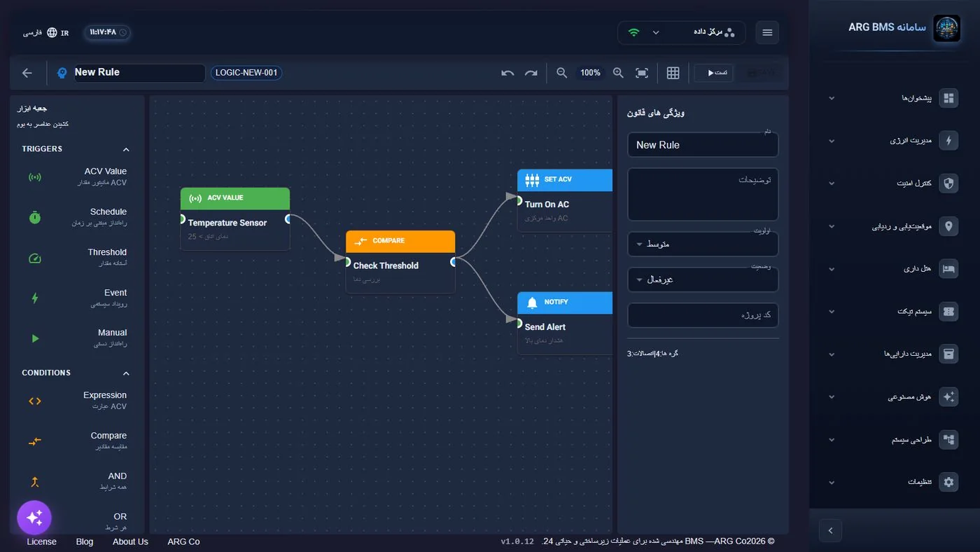Go back using the left arrow
The width and height of the screenshot is (980, 552).
(x=27, y=73)
